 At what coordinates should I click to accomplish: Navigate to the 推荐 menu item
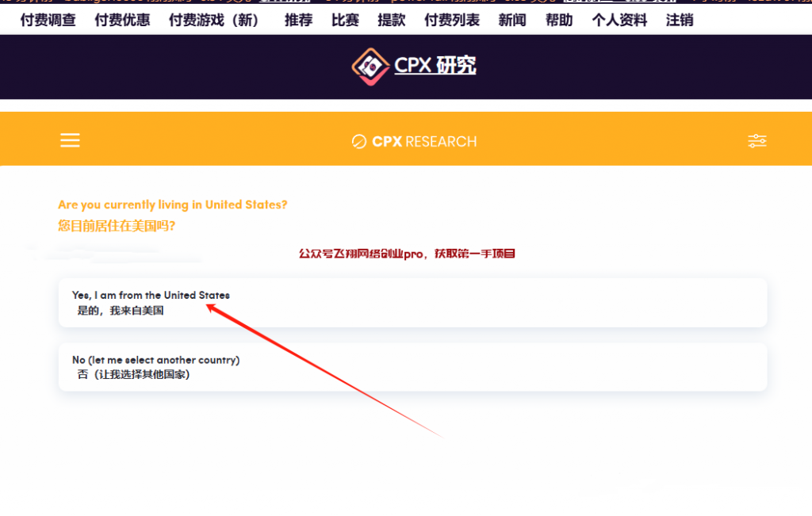(298, 21)
